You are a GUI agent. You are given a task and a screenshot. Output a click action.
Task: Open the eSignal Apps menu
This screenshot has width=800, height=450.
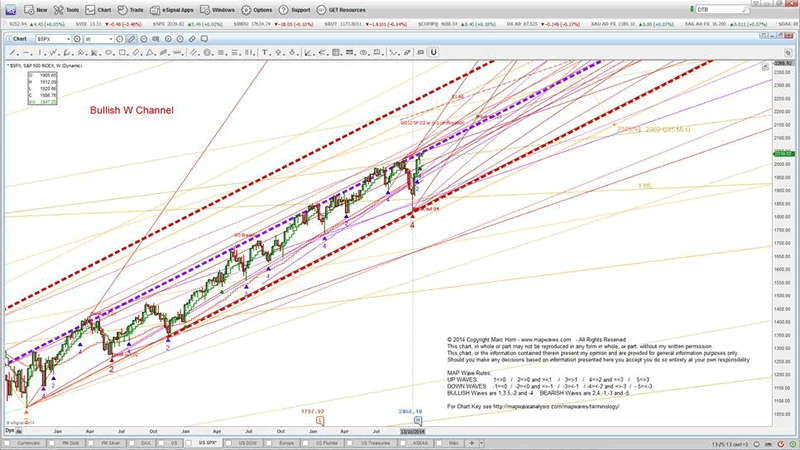(171, 10)
